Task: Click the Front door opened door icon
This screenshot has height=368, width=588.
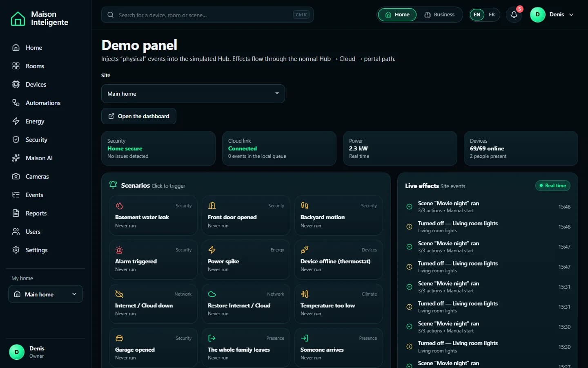Action: pos(212,206)
